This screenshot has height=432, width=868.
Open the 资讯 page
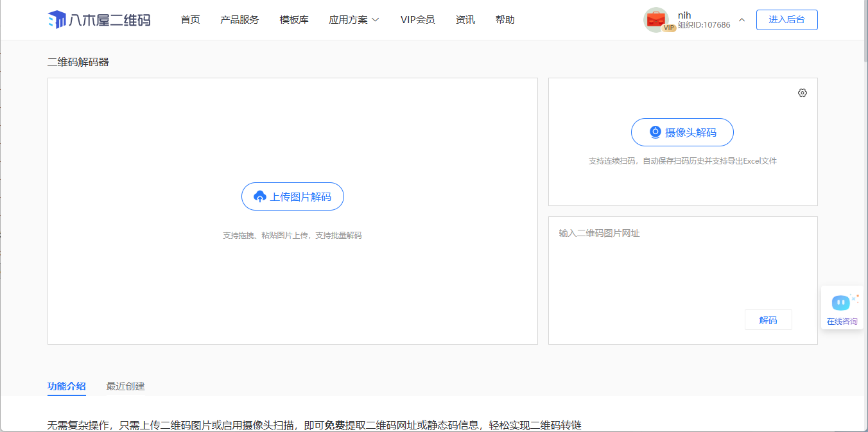tap(465, 20)
